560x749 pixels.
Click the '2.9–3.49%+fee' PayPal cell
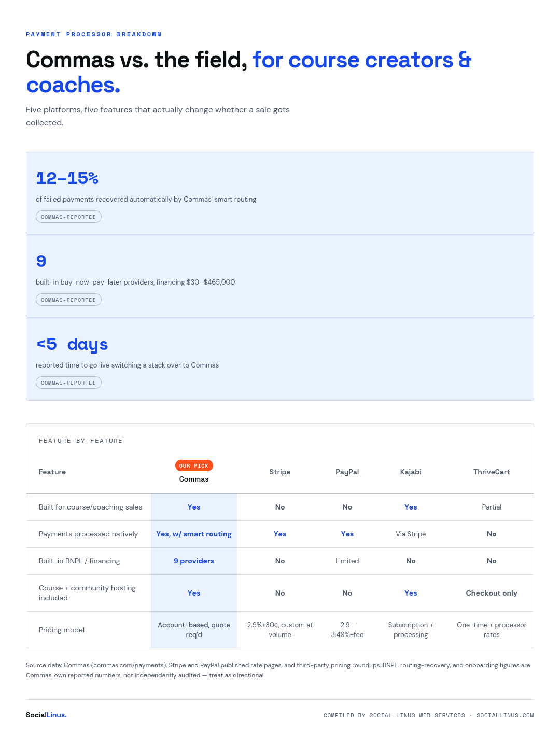pyautogui.click(x=347, y=630)
